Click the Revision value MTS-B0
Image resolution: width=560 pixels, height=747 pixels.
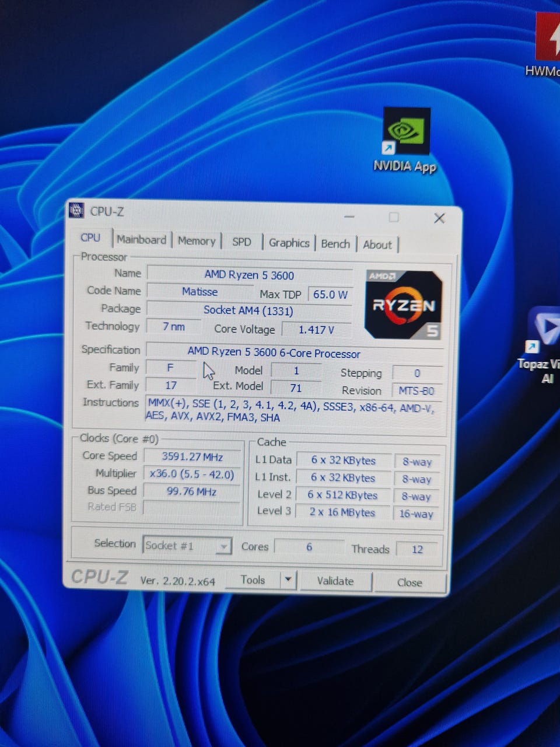[416, 391]
